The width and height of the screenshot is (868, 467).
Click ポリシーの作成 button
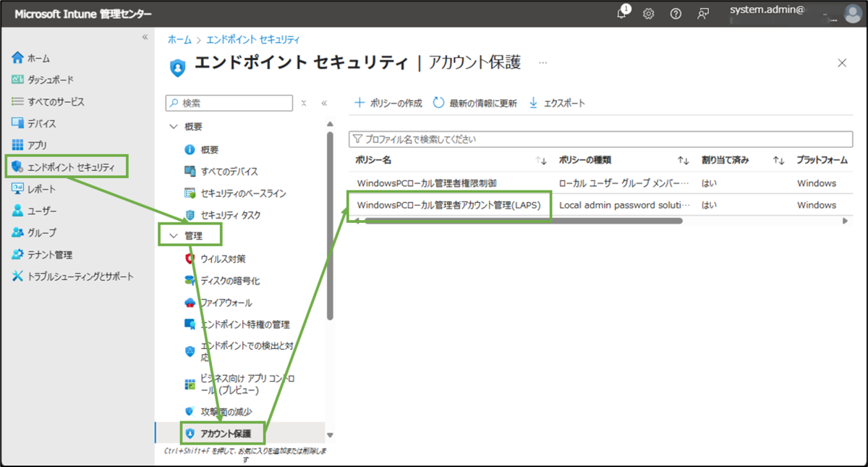click(388, 104)
